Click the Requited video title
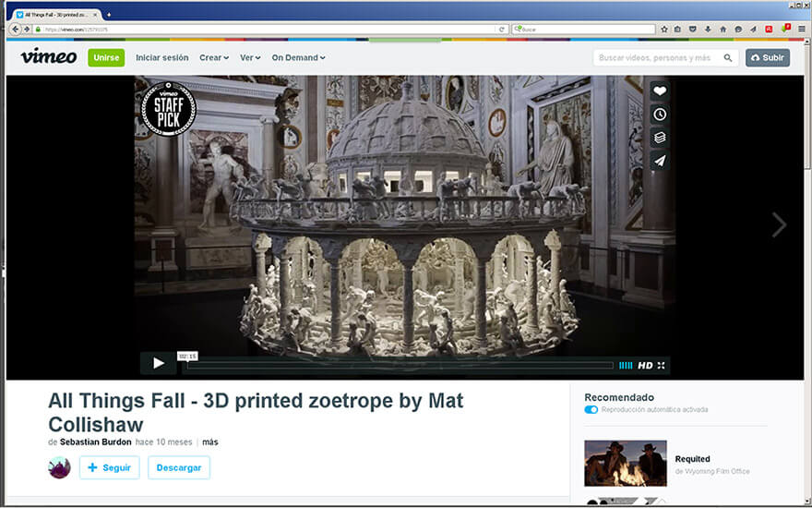Image resolution: width=812 pixels, height=508 pixels. pos(692,459)
